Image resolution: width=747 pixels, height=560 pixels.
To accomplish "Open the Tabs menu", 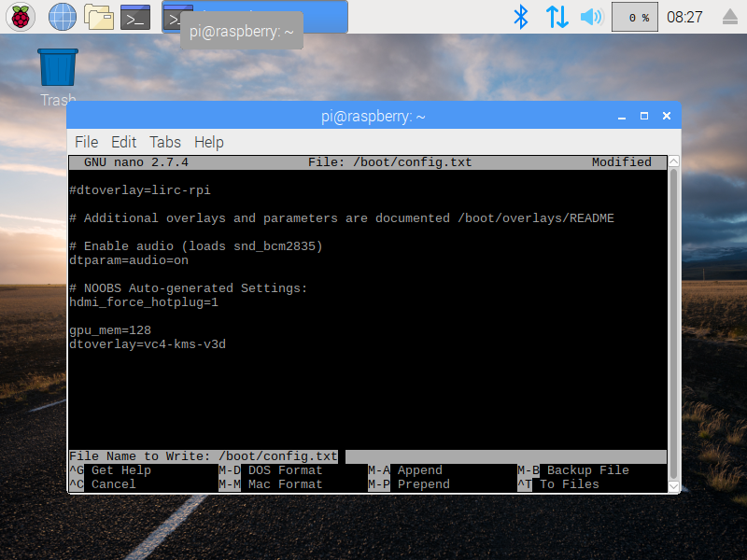I will tap(165, 142).
